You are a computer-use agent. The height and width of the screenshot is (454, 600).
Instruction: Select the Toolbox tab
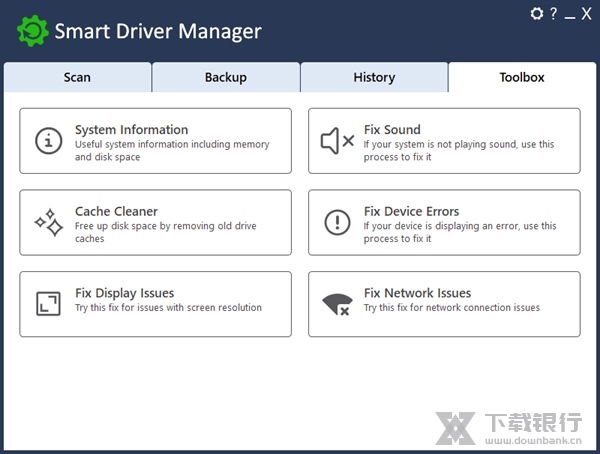pos(522,77)
